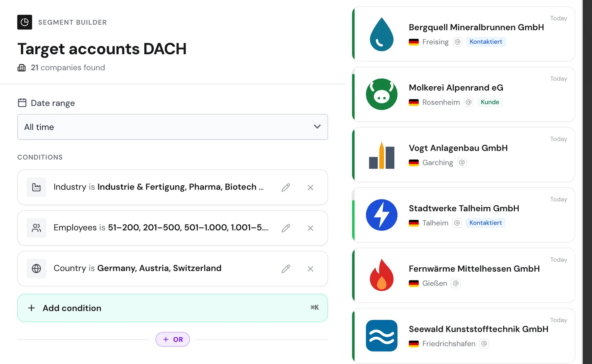Remove the Country condition
Viewport: 592px width, 364px height.
(x=310, y=269)
